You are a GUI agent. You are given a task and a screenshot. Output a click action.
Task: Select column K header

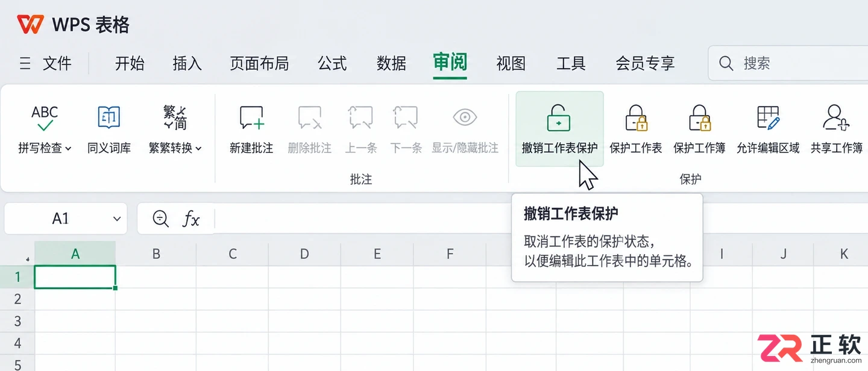pos(844,254)
